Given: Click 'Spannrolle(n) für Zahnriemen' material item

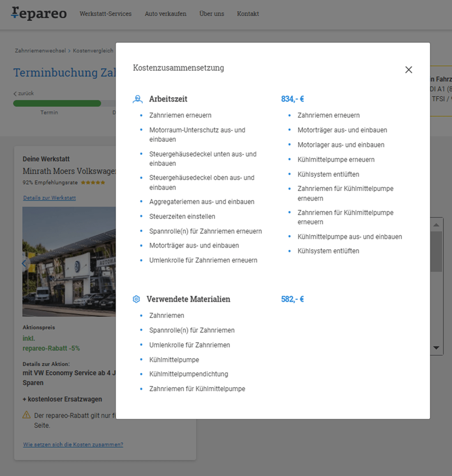Looking at the screenshot, I should [x=192, y=330].
